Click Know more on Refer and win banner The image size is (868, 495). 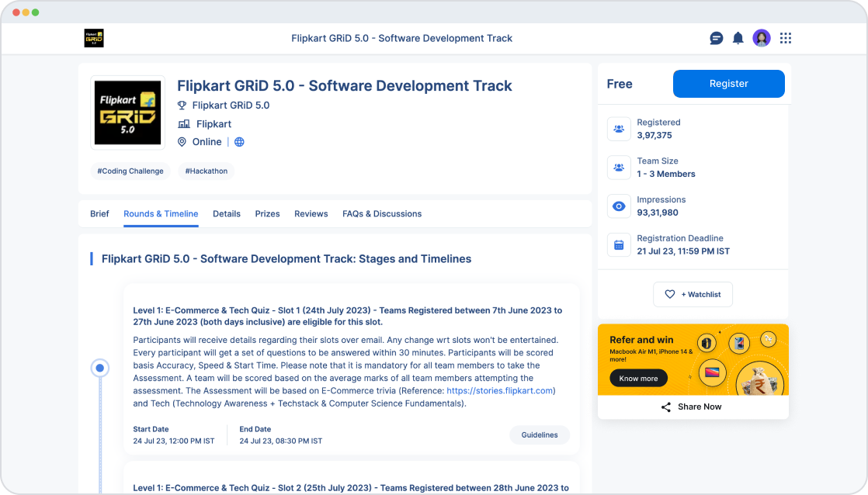pos(638,379)
